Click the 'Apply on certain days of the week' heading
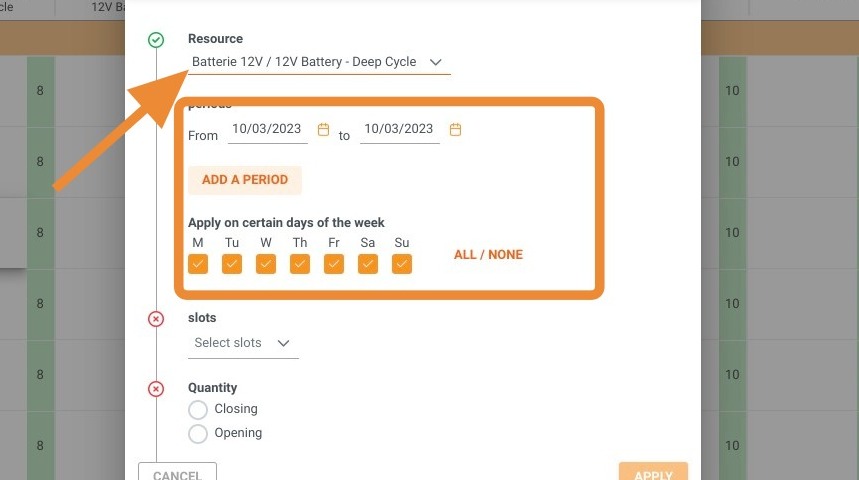Viewport: 859px width, 480px height. click(x=286, y=222)
